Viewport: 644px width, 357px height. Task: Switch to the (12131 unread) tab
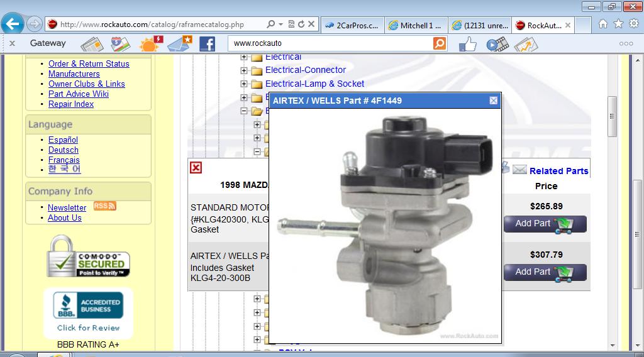pos(480,25)
